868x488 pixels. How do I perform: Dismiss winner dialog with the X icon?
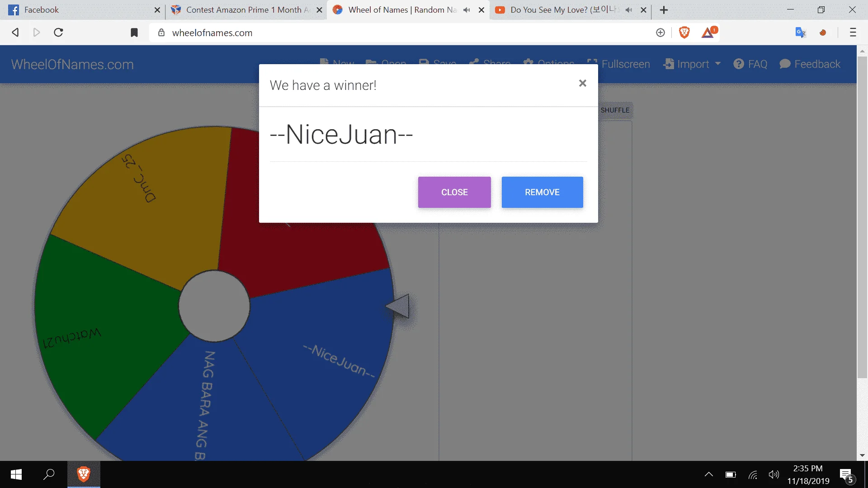(583, 83)
